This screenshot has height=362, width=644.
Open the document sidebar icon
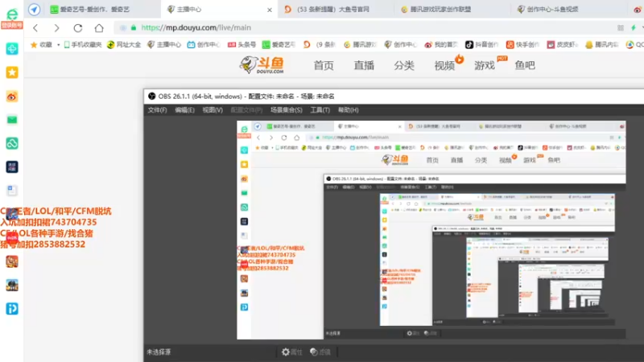click(12, 191)
